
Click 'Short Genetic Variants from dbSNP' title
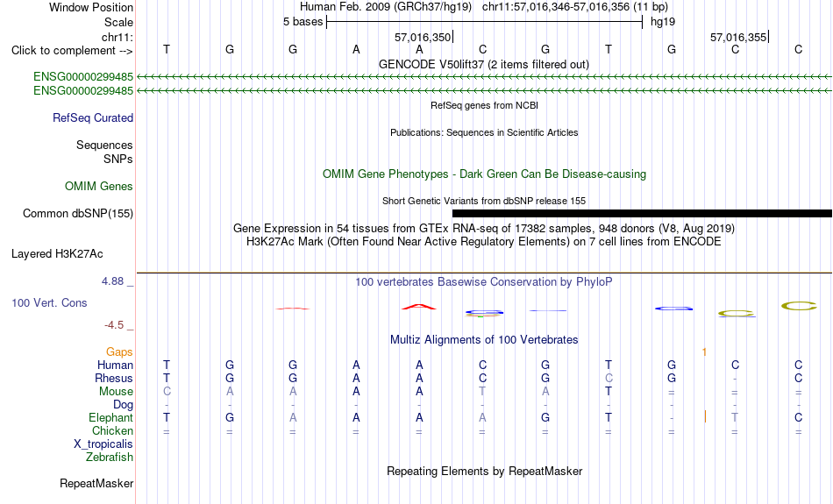[x=484, y=201]
